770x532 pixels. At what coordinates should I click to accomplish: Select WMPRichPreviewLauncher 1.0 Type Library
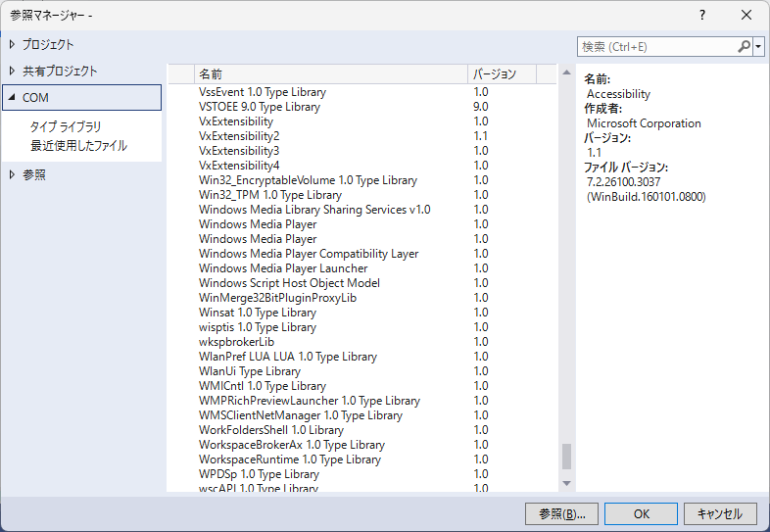click(362, 402)
